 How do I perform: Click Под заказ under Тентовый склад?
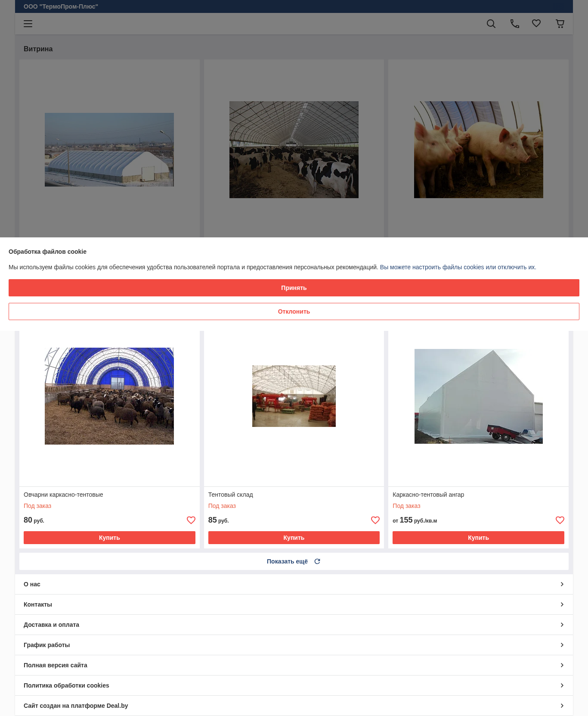tap(222, 506)
